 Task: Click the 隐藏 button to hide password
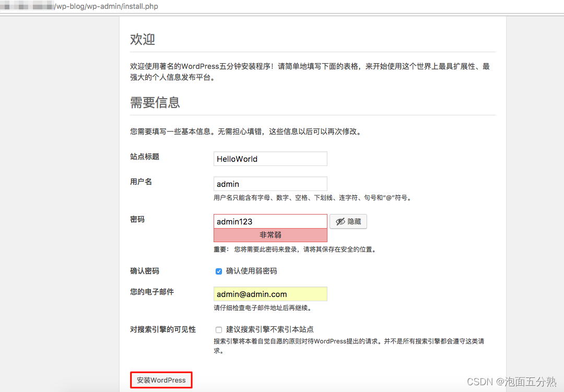coord(348,221)
